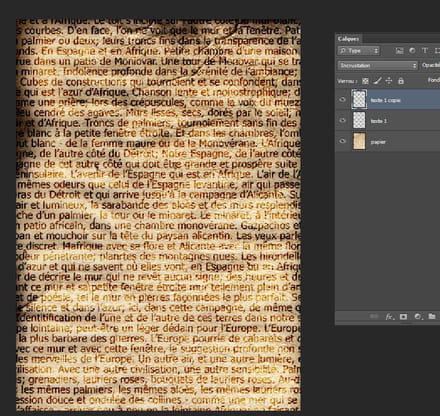Select the Calques panel tab
The height and width of the screenshot is (416, 440).
(348, 39)
